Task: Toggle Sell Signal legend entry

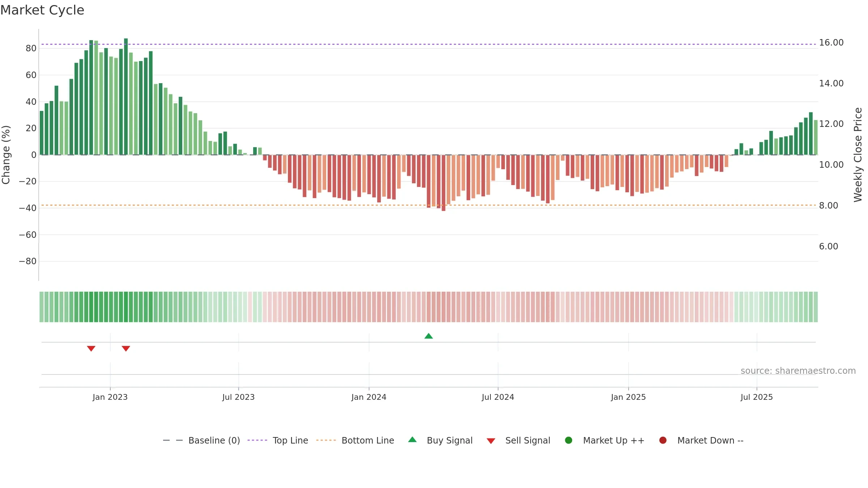Action: click(x=518, y=440)
